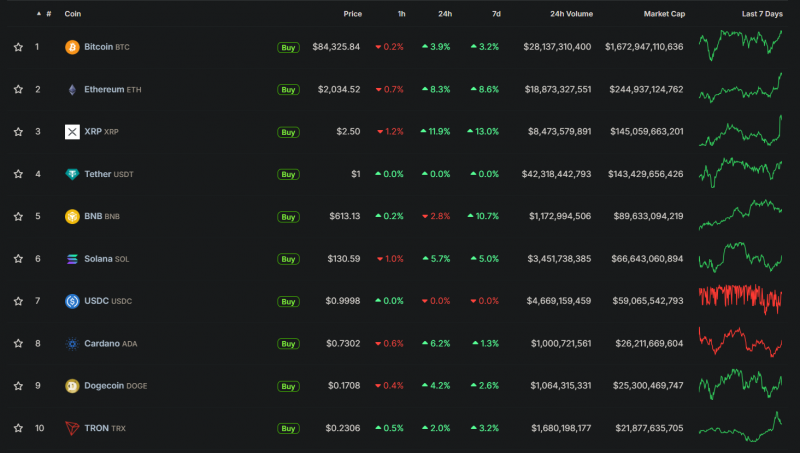The width and height of the screenshot is (800, 453).
Task: Click Buy in the USDC row
Action: [288, 301]
